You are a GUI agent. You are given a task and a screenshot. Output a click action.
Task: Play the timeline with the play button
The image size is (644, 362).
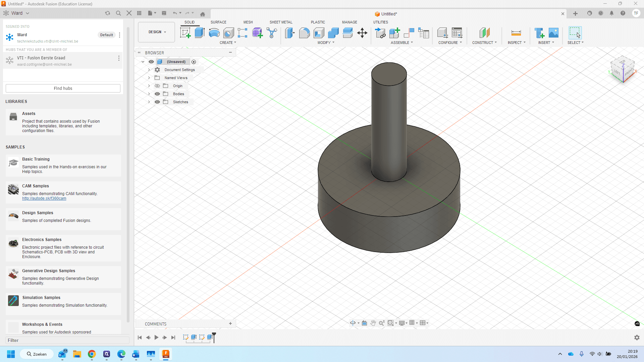click(x=156, y=338)
